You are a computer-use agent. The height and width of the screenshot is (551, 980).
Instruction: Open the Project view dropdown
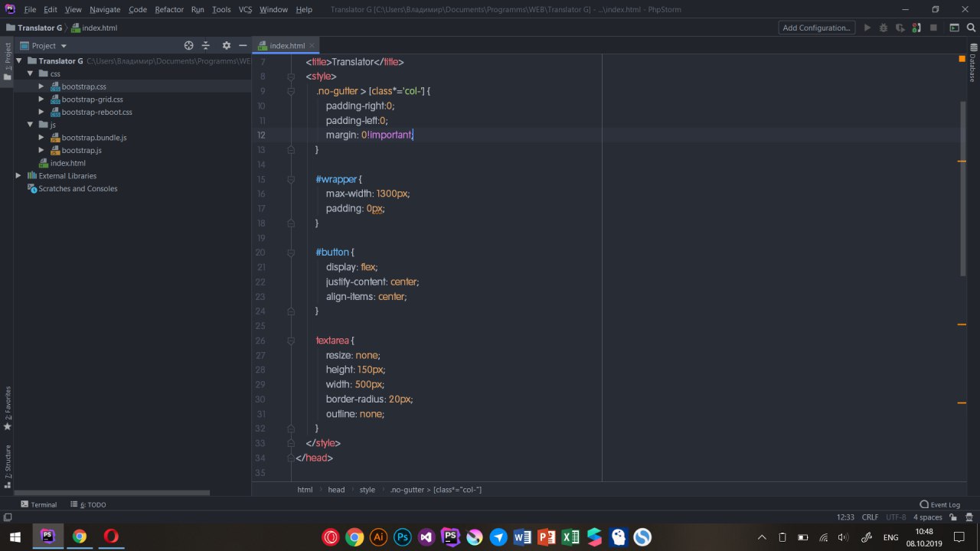(x=64, y=46)
